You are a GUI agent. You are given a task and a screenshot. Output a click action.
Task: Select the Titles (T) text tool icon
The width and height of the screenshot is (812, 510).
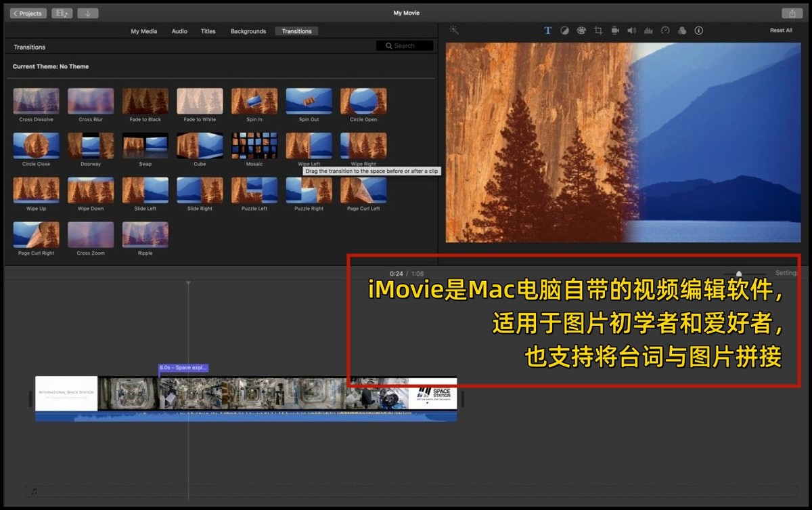[548, 30]
